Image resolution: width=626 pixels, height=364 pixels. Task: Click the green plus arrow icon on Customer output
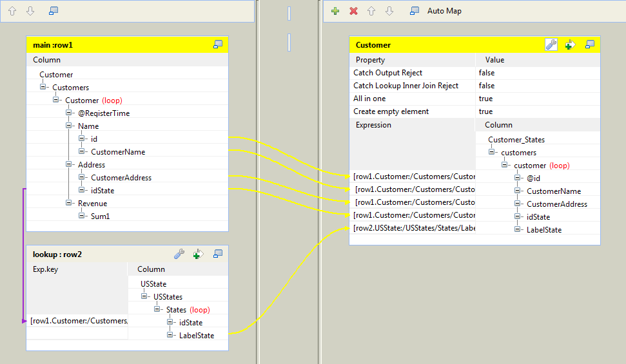pos(570,44)
